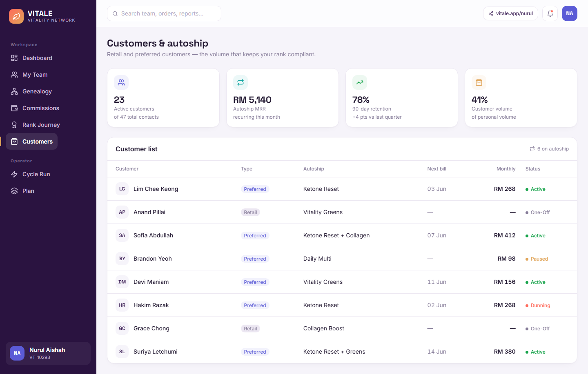Click the 6 on autoship indicator
This screenshot has width=588, height=374.
pos(549,149)
